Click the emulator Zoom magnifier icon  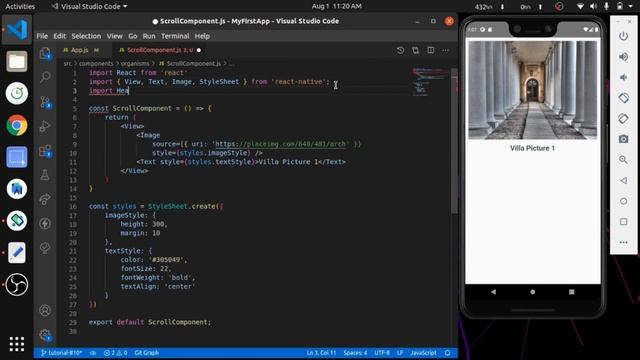pyautogui.click(x=623, y=160)
